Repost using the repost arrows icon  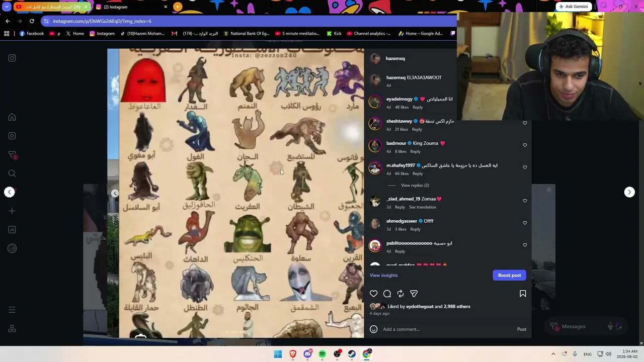[400, 294]
